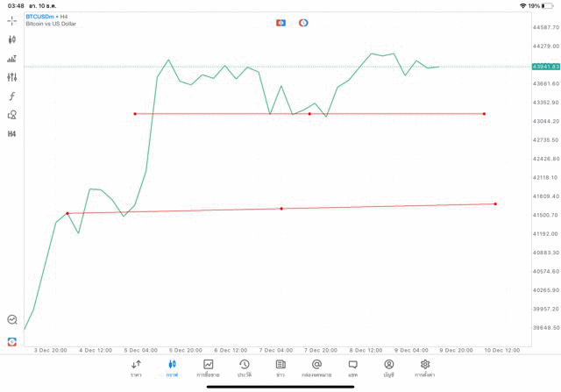Open the H4 timeframe selector
The height and width of the screenshot is (392, 561).
click(x=12, y=134)
